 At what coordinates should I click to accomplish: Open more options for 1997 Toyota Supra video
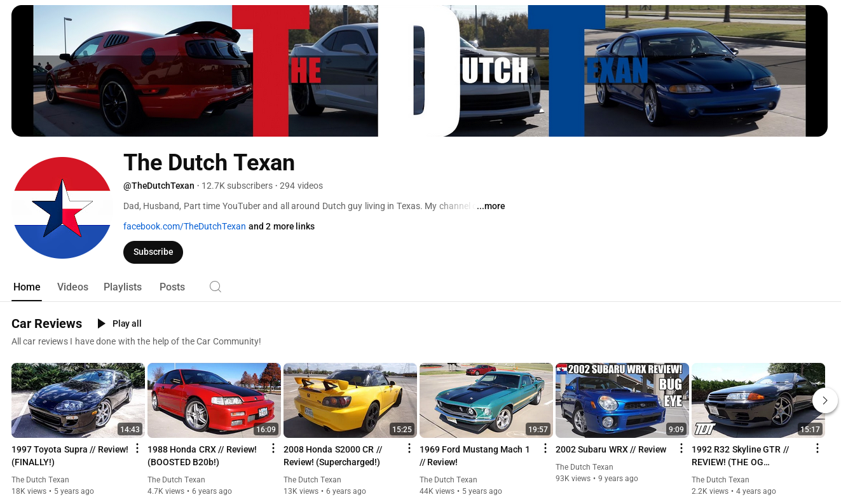pyautogui.click(x=137, y=449)
